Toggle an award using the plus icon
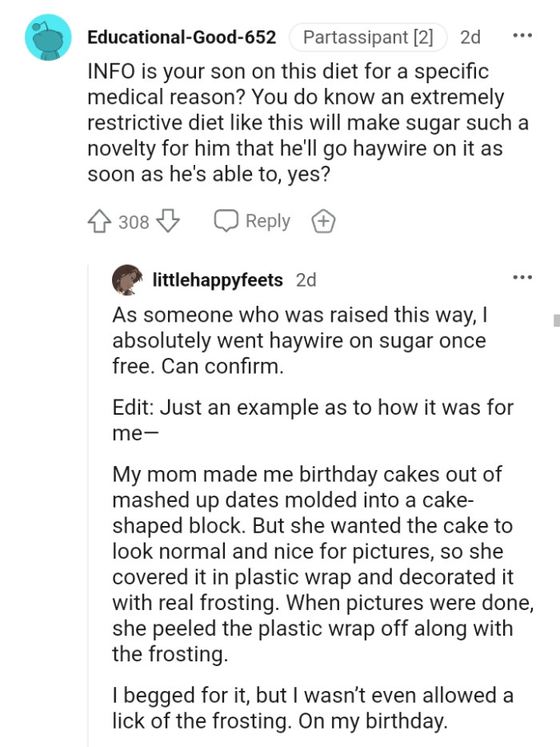Viewport: 560px width, 747px height. pos(323,220)
